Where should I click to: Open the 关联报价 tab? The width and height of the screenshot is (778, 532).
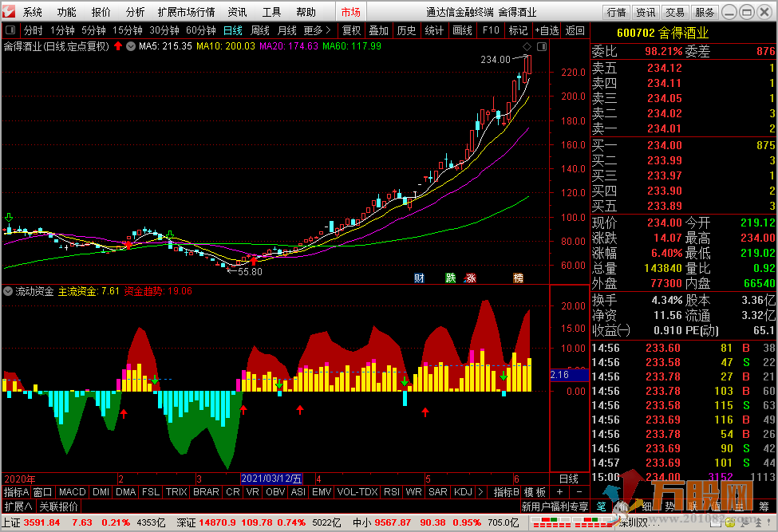(58, 506)
